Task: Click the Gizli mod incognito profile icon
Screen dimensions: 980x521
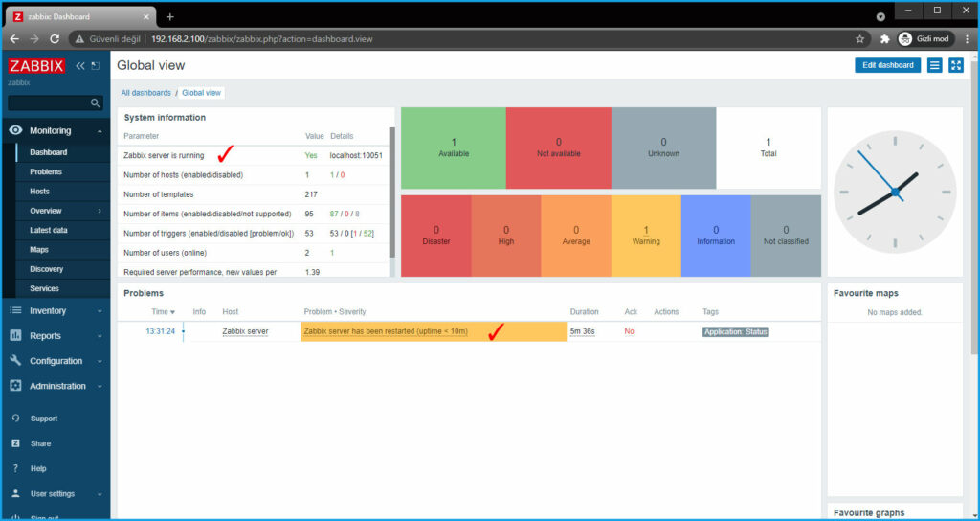Action: (905, 38)
